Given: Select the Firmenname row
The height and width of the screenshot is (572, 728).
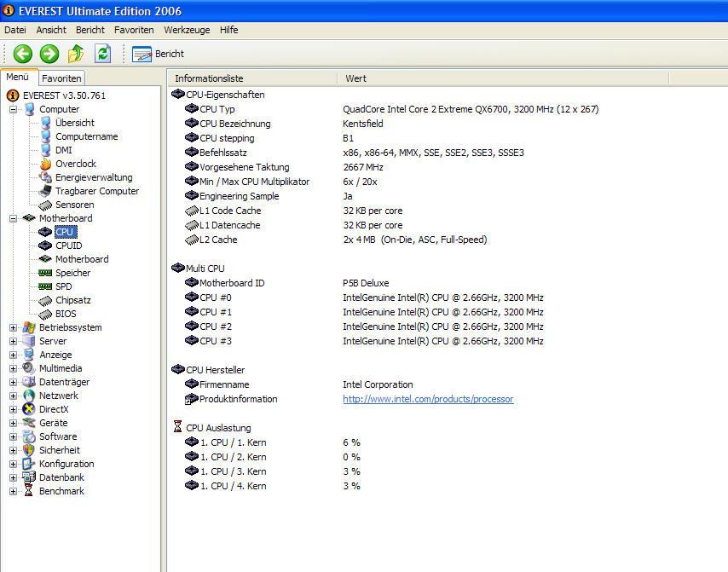Looking at the screenshot, I should point(299,385).
